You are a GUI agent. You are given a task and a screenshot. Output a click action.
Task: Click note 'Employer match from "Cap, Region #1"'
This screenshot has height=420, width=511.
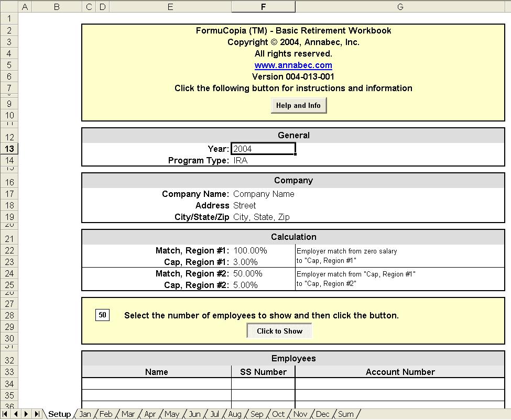[356, 274]
